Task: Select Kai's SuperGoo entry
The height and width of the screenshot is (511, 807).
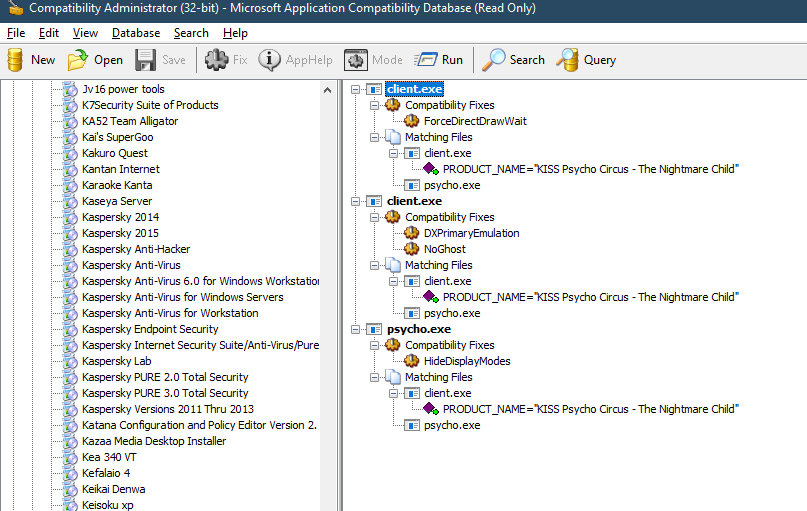Action: pos(117,137)
